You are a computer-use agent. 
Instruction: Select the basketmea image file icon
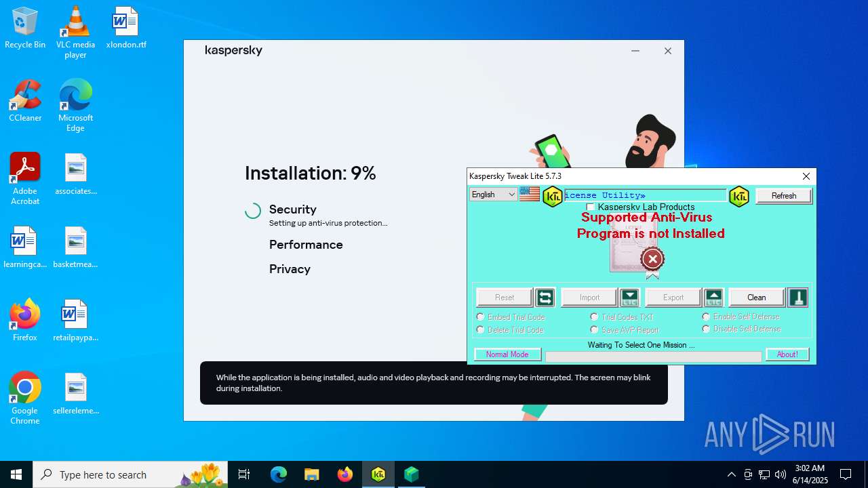coord(75,247)
